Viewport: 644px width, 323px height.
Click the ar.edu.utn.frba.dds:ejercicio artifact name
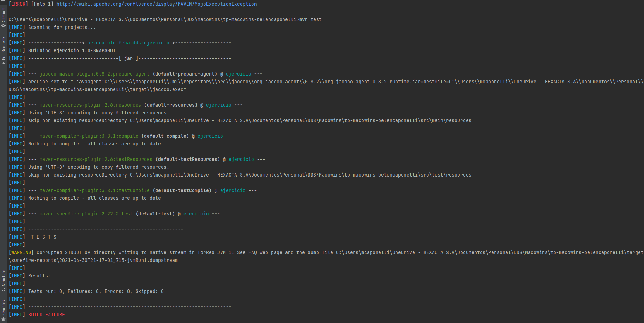pyautogui.click(x=128, y=43)
